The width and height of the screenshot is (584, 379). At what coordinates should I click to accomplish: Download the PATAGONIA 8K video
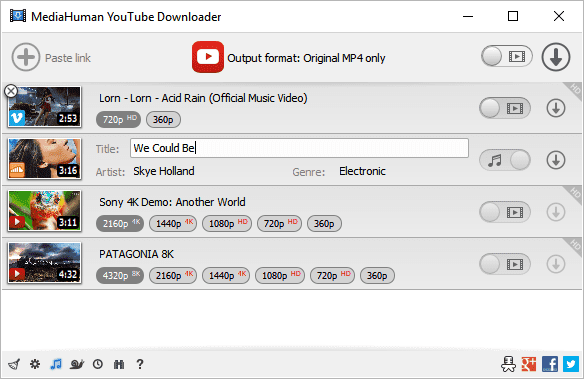pos(556,264)
